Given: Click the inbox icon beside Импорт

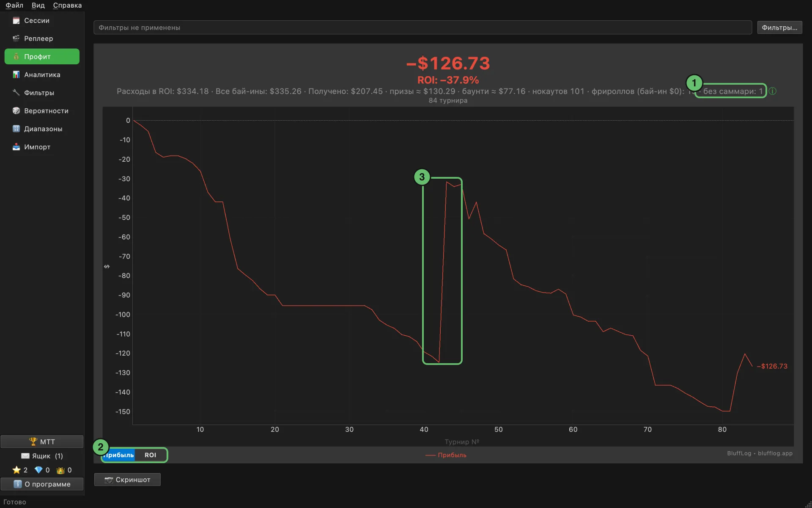Looking at the screenshot, I should [16, 147].
